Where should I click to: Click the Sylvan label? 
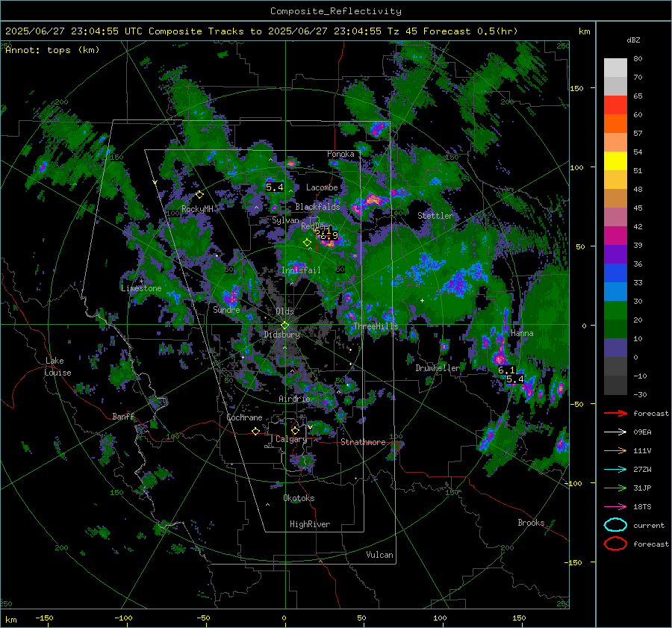(285, 220)
